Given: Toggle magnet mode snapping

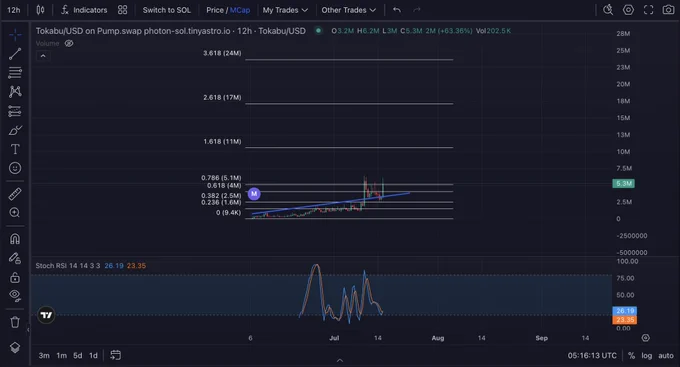Looking at the screenshot, I should click(15, 239).
